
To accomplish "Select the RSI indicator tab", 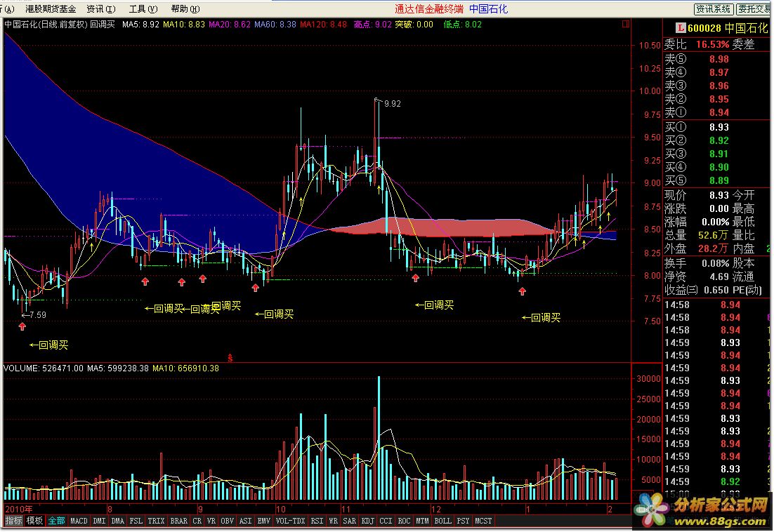I will 317,521.
